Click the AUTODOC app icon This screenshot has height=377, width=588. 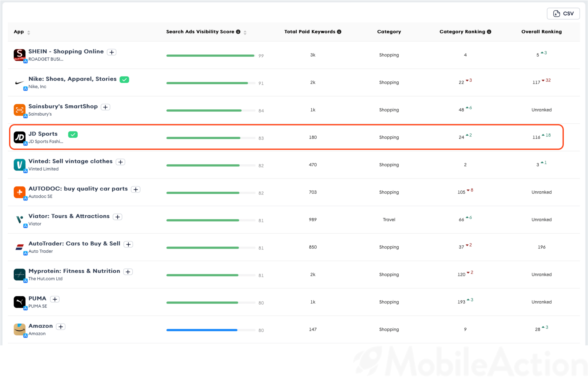click(x=20, y=192)
